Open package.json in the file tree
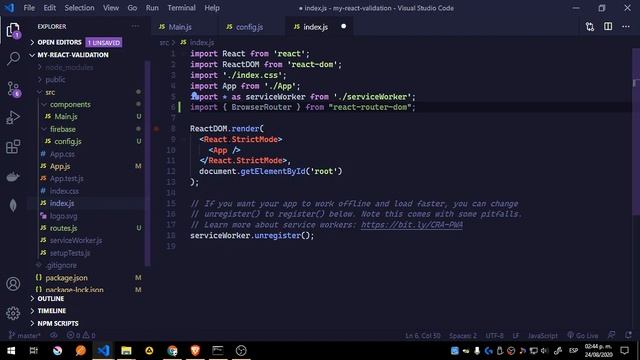Screen dimensions: 640x360 point(66,278)
